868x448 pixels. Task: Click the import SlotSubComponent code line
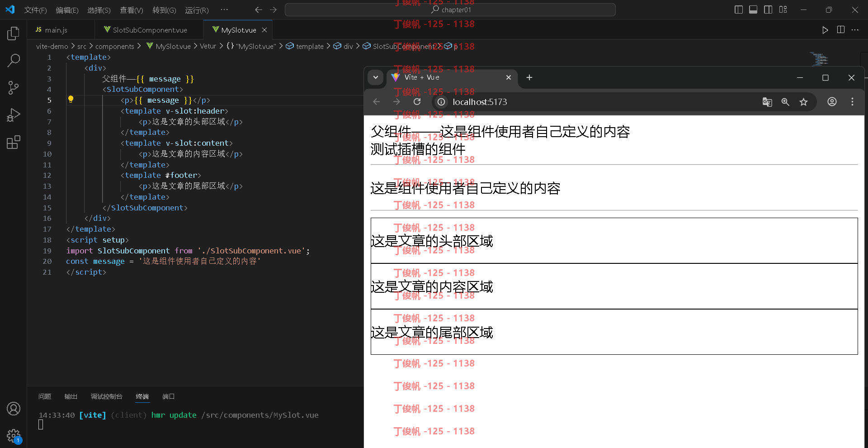click(188, 251)
